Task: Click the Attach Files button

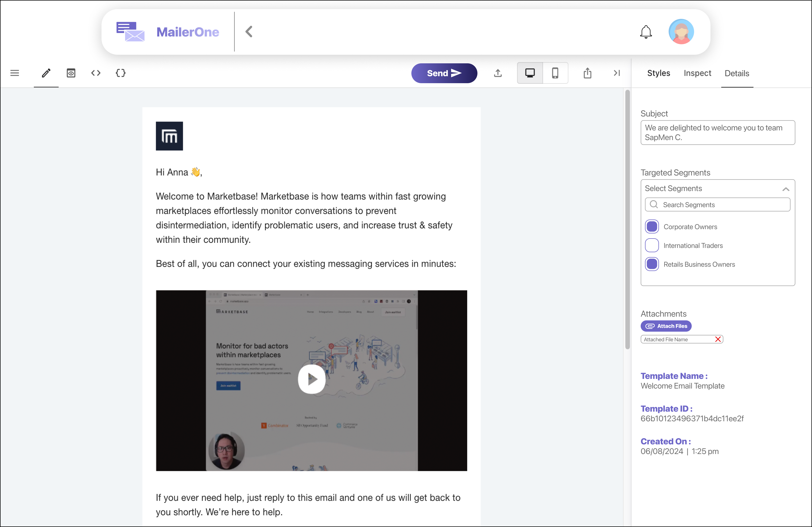Action: coord(666,326)
